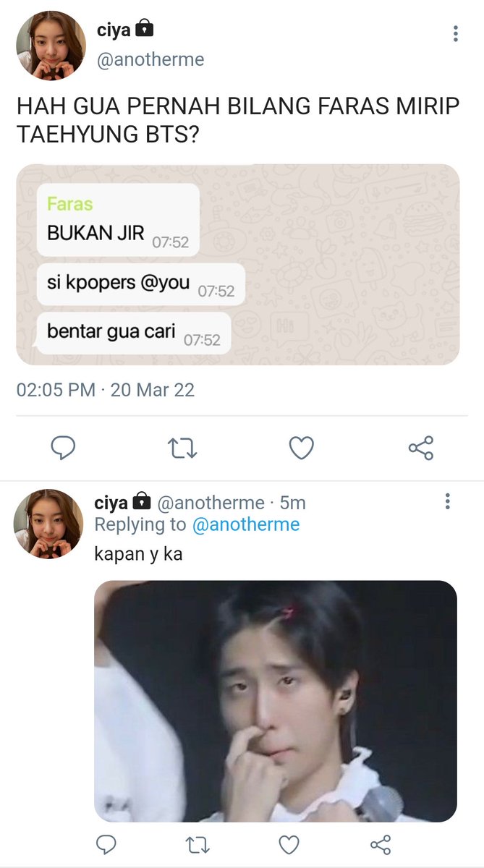Viewport: 484px width, 868px height.
Task: Open more options menu on main tweet
Action: coord(455,33)
